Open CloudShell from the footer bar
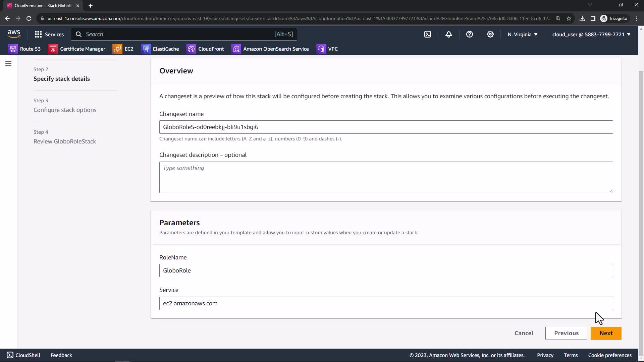 point(23,355)
